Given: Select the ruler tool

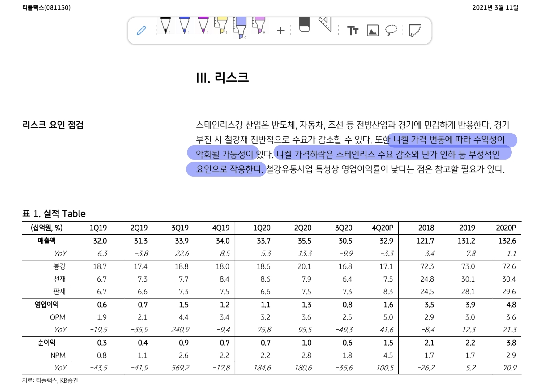Looking at the screenshot, I should pos(325,24).
